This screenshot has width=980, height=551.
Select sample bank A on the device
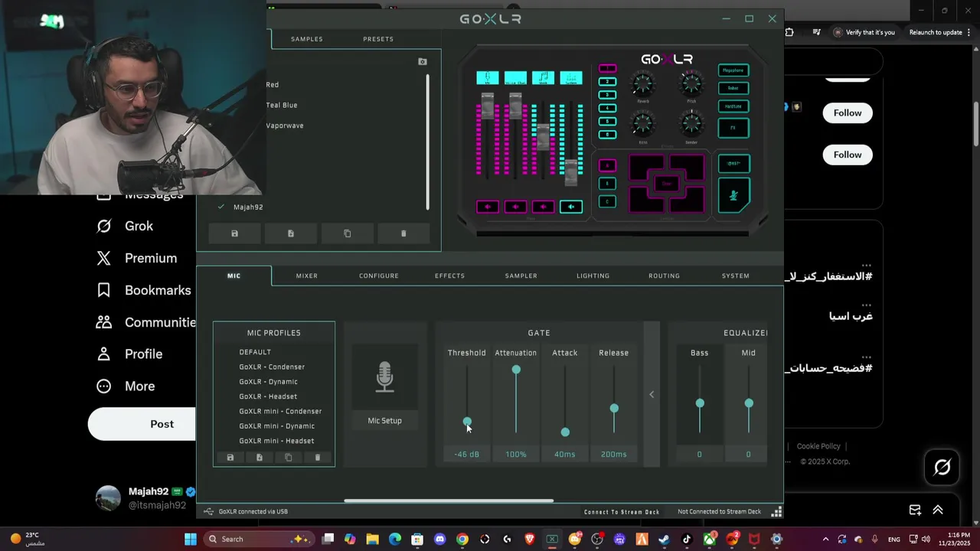pos(607,165)
